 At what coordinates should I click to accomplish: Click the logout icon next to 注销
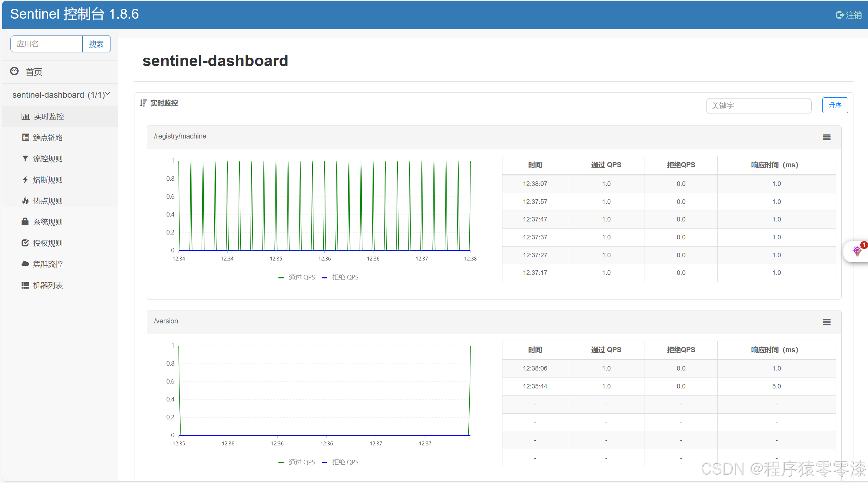tap(840, 15)
